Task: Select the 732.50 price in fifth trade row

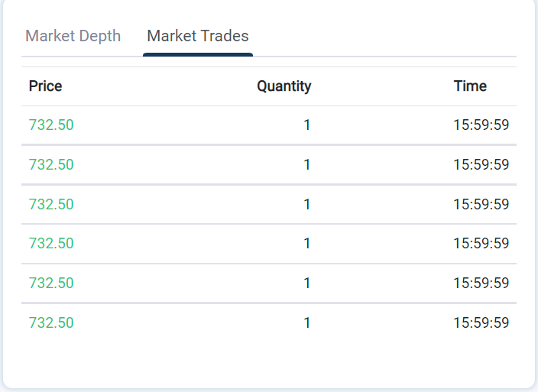Action: 51,283
